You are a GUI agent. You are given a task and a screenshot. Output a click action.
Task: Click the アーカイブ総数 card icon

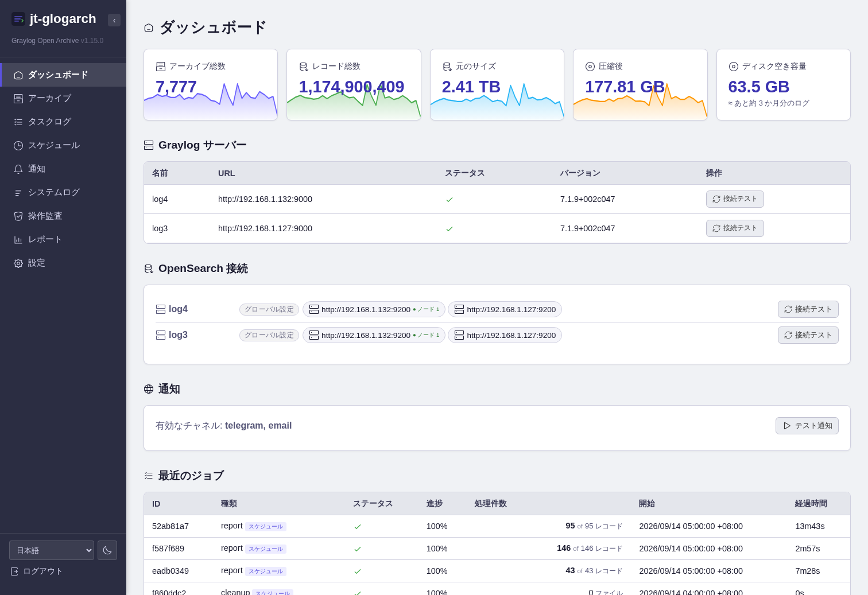click(161, 67)
